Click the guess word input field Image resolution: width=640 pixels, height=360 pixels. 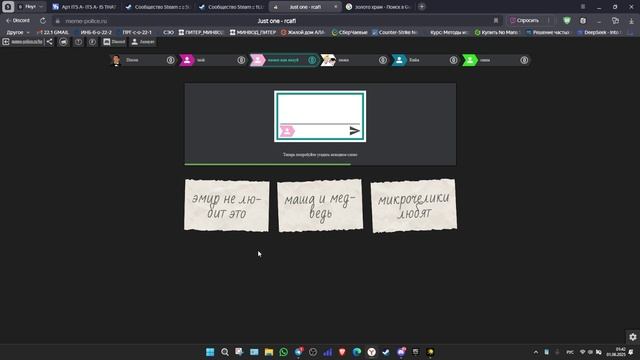tap(320, 109)
